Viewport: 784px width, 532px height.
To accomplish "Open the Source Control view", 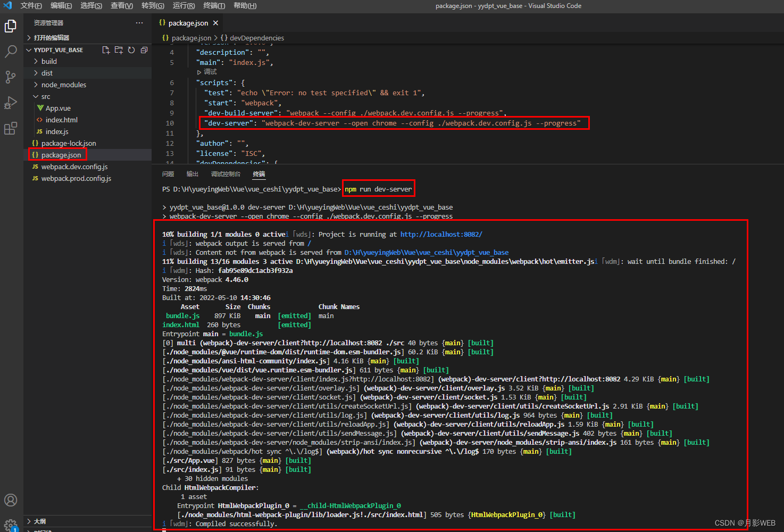I will click(x=11, y=77).
